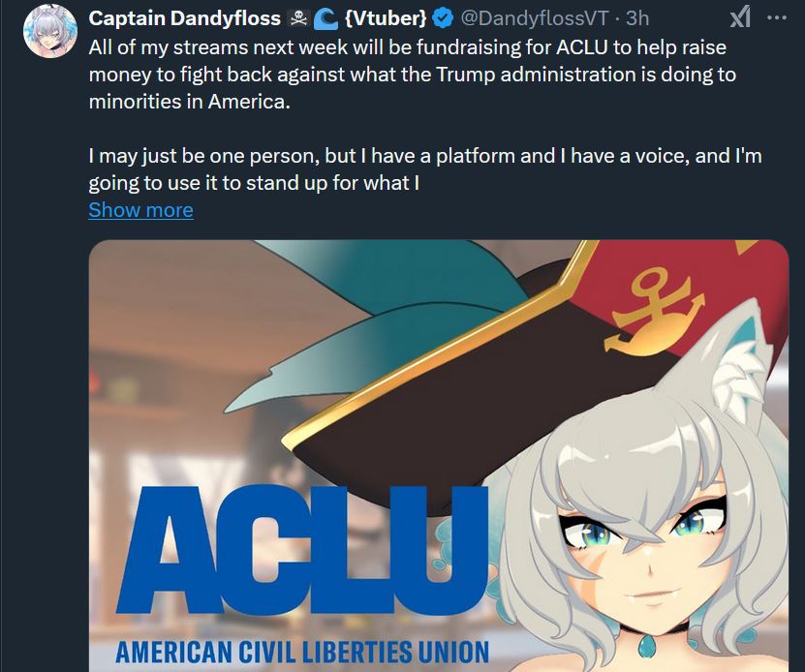The width and height of the screenshot is (805, 672).
Task: Click the American Civil Liberties Union caption
Action: [x=302, y=652]
